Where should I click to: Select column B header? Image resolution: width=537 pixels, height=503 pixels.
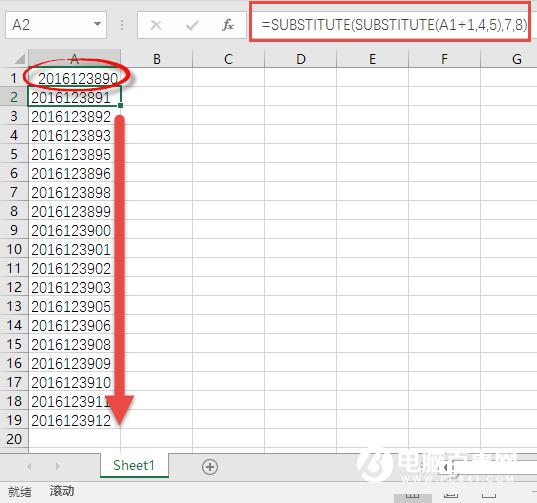click(x=157, y=59)
